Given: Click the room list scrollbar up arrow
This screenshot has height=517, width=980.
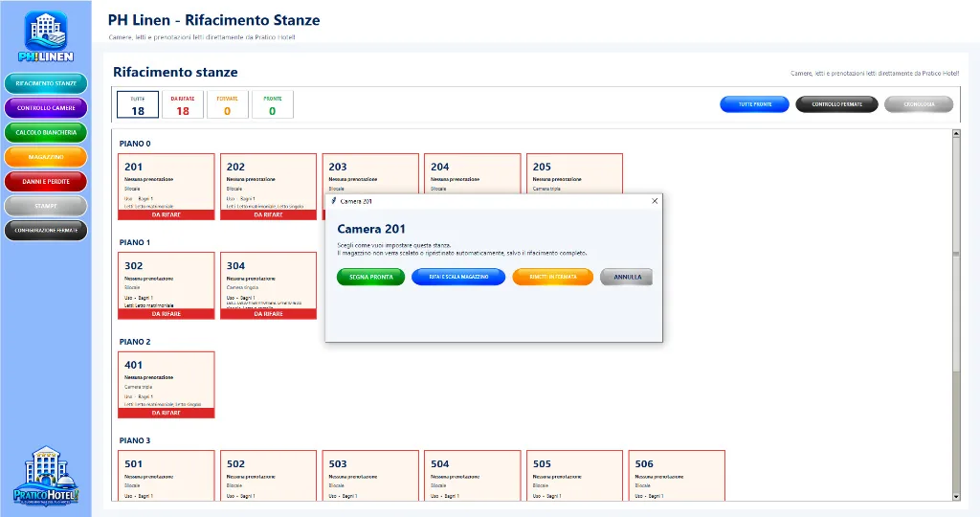Looking at the screenshot, I should tap(956, 134).
